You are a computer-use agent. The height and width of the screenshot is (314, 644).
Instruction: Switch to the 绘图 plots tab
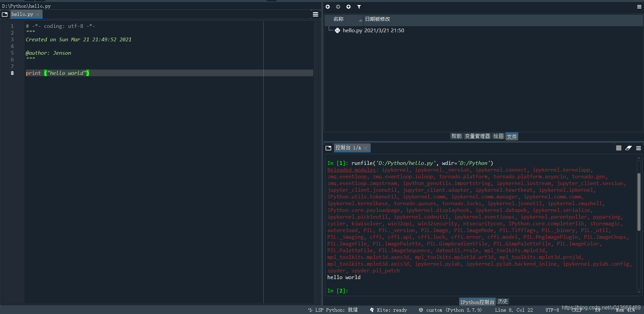(498, 136)
